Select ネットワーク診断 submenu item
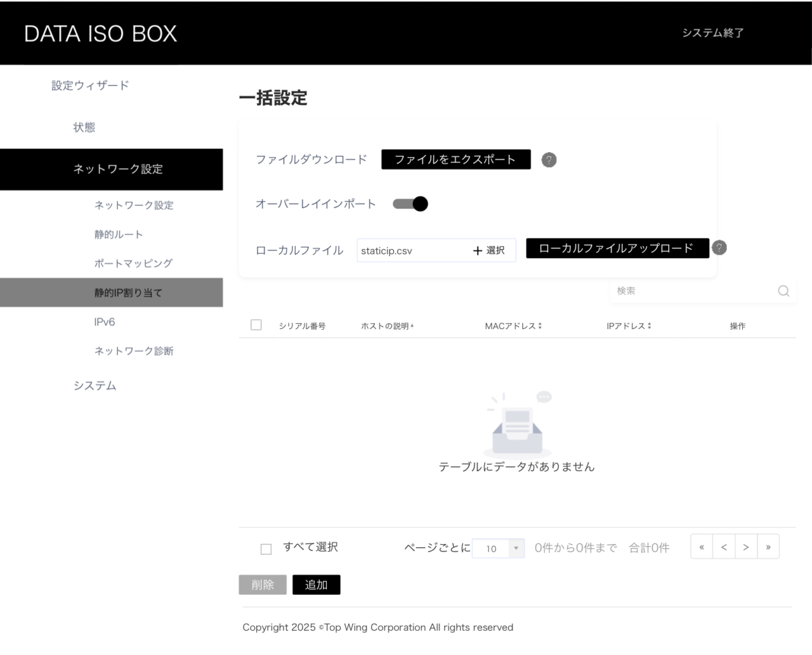 point(134,351)
